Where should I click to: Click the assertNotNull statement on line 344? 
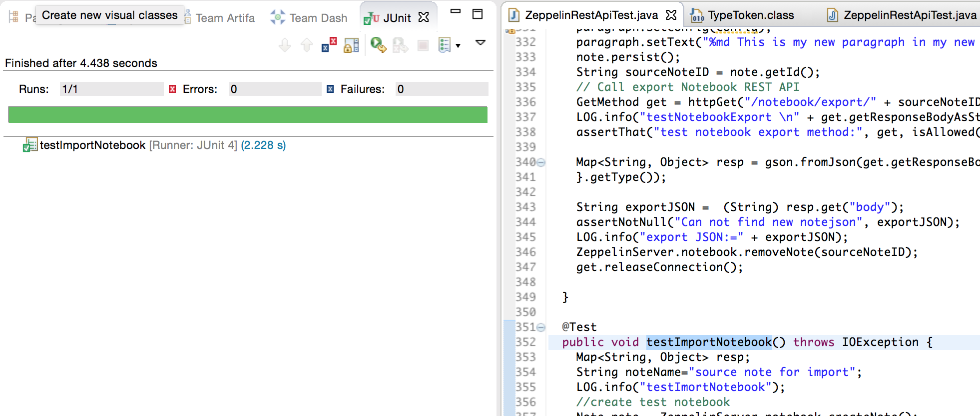(768, 222)
